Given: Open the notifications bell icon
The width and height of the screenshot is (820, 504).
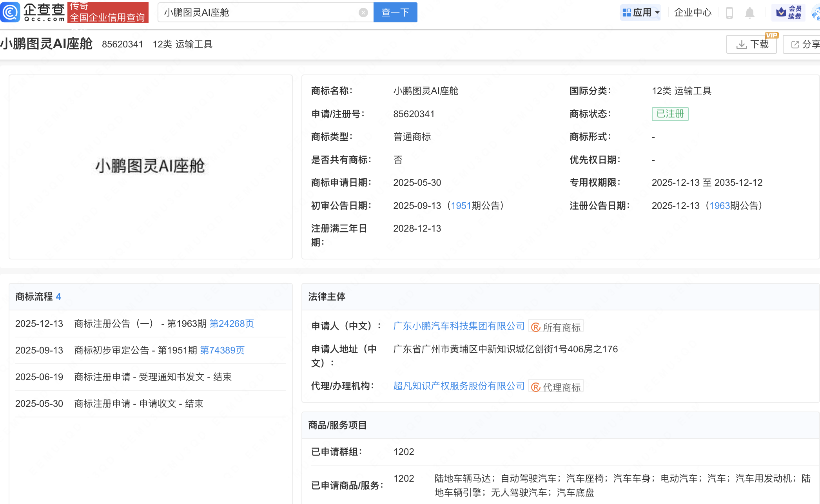Looking at the screenshot, I should tap(749, 13).
